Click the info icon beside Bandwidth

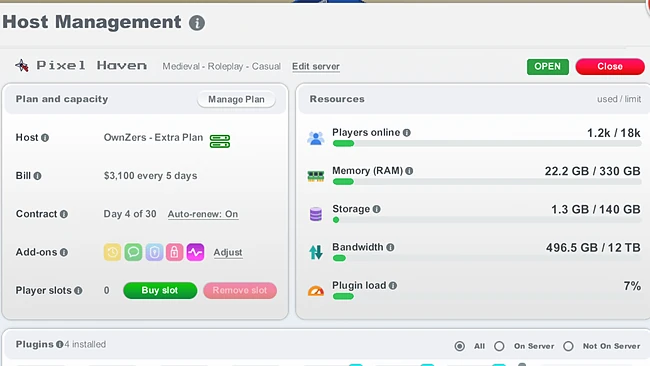click(390, 247)
